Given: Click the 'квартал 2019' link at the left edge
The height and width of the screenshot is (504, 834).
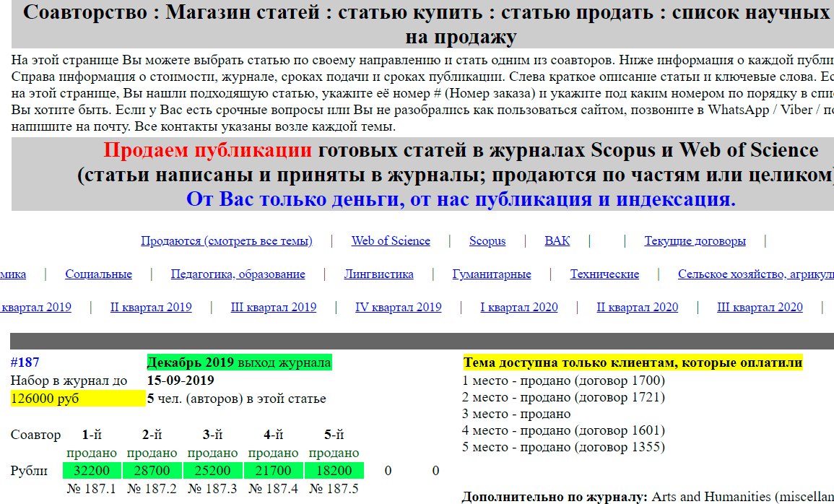Looking at the screenshot, I should 35,308.
